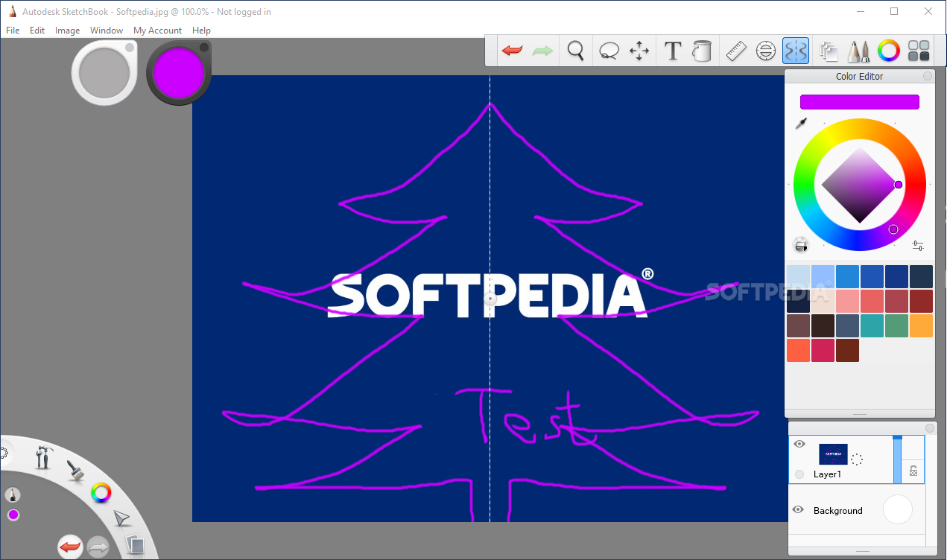Click the transparent color icon below color wheel
947x560 pixels.
[x=801, y=244]
